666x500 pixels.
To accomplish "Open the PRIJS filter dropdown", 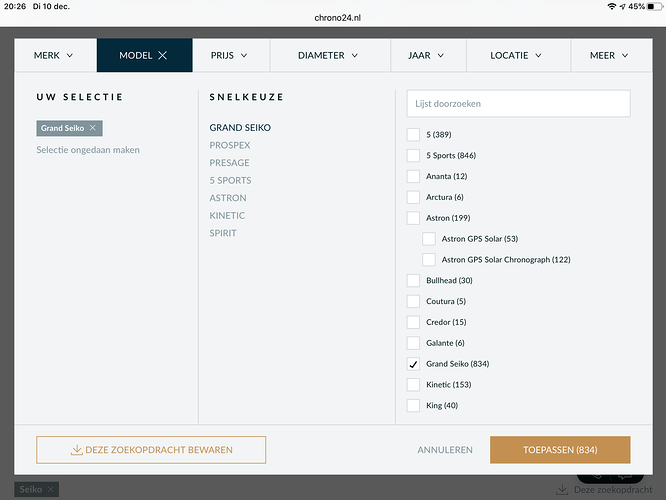I will pyautogui.click(x=229, y=55).
